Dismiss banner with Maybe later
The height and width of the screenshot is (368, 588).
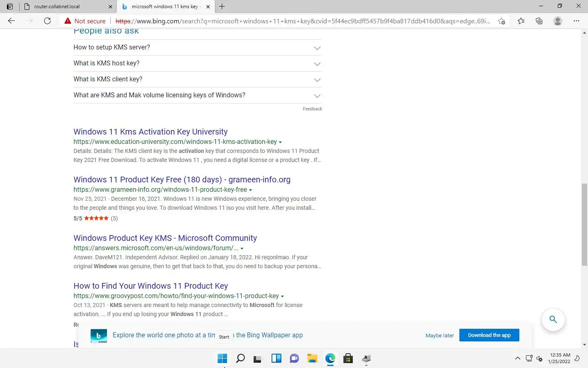click(x=439, y=335)
